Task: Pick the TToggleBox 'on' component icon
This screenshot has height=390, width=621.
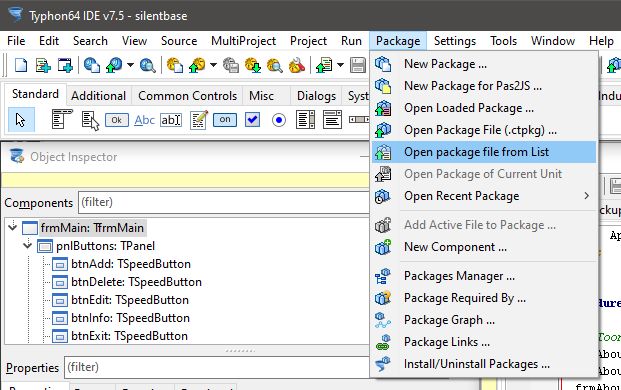Action: pos(225,120)
